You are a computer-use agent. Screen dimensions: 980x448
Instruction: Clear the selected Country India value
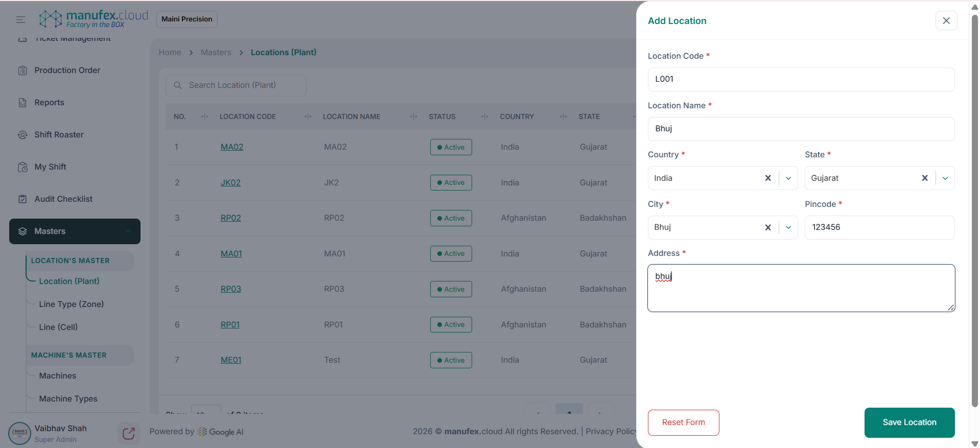pyautogui.click(x=767, y=178)
